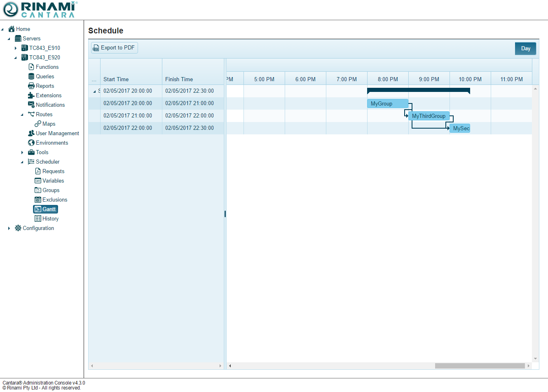Select Requests under Scheduler
The image size is (548, 392).
53,171
